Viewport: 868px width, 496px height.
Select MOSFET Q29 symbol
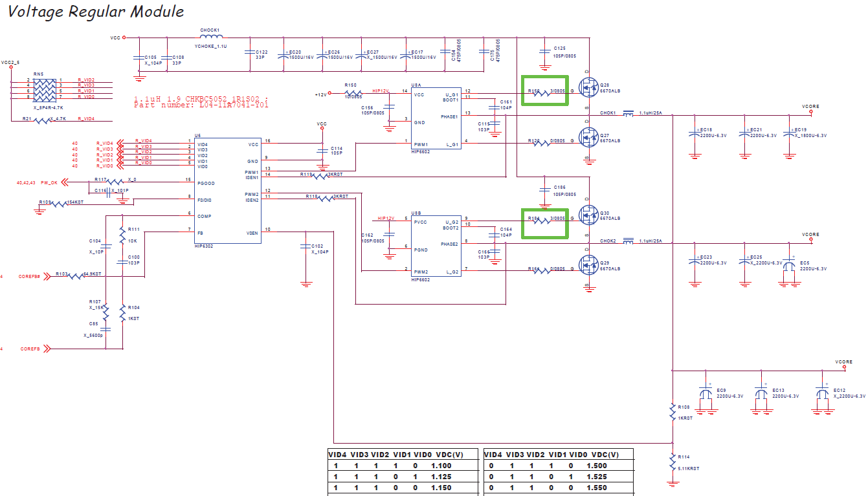(x=589, y=265)
